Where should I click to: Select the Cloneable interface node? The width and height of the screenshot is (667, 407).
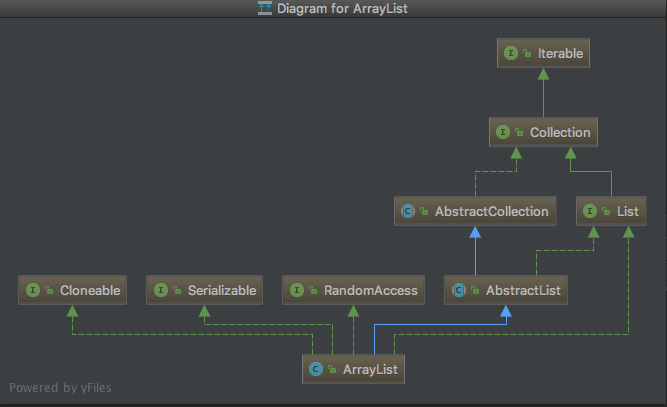coord(72,290)
